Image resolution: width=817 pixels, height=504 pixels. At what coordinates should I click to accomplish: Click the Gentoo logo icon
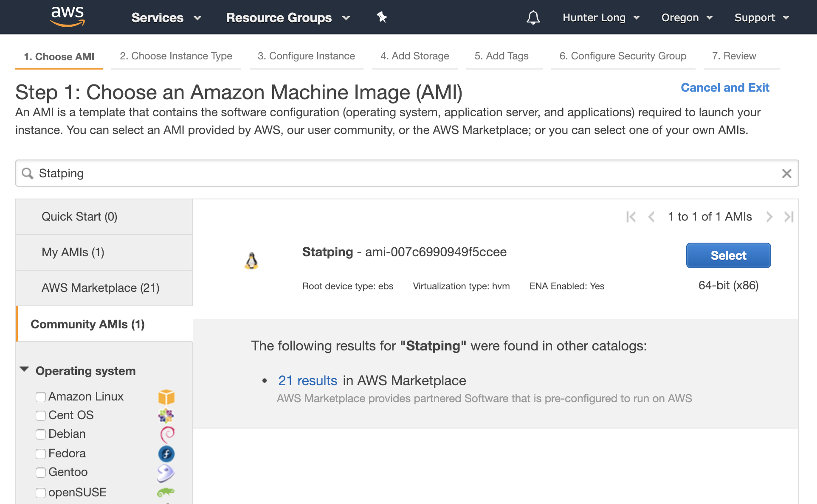coord(166,473)
